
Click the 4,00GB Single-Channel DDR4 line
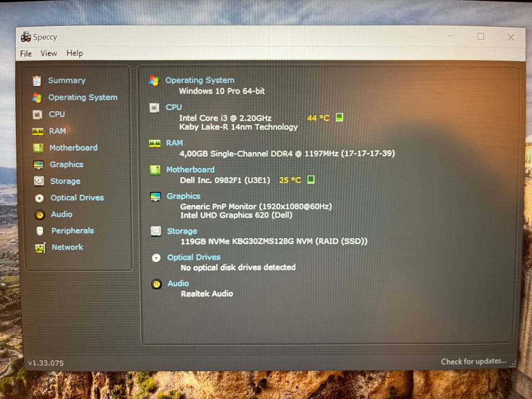(x=287, y=154)
